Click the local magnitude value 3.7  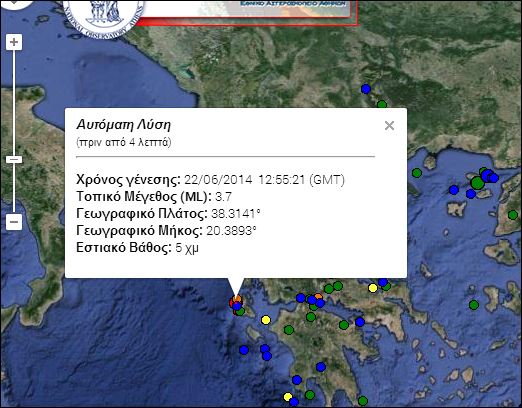pyautogui.click(x=223, y=197)
